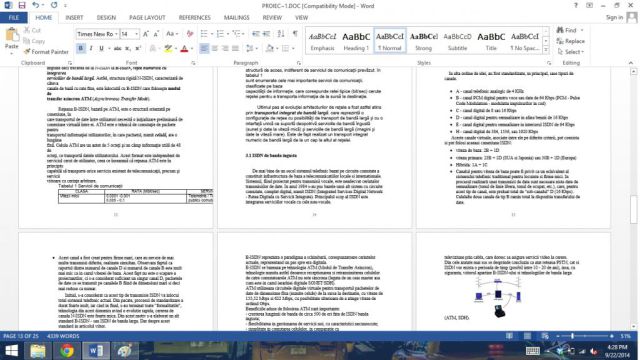This screenshot has height=360, width=640.
Task: Open the font name dropdown Times New Roman
Action: point(116,34)
